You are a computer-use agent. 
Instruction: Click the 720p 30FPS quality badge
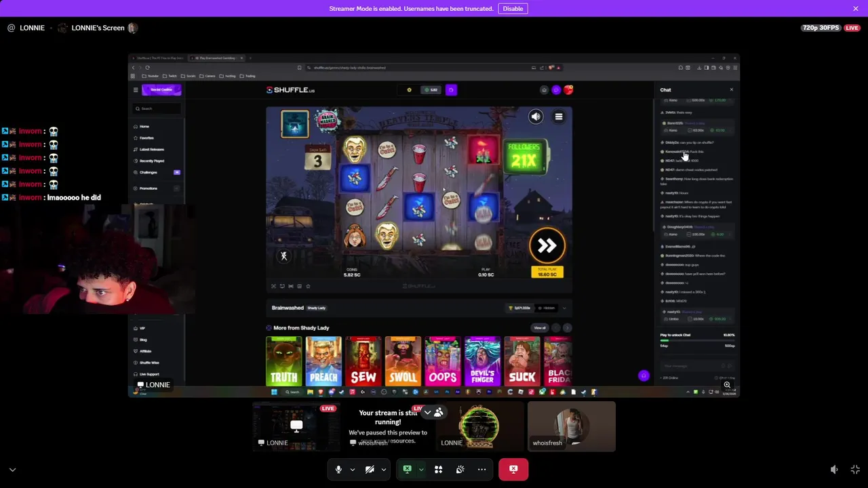[x=821, y=28]
